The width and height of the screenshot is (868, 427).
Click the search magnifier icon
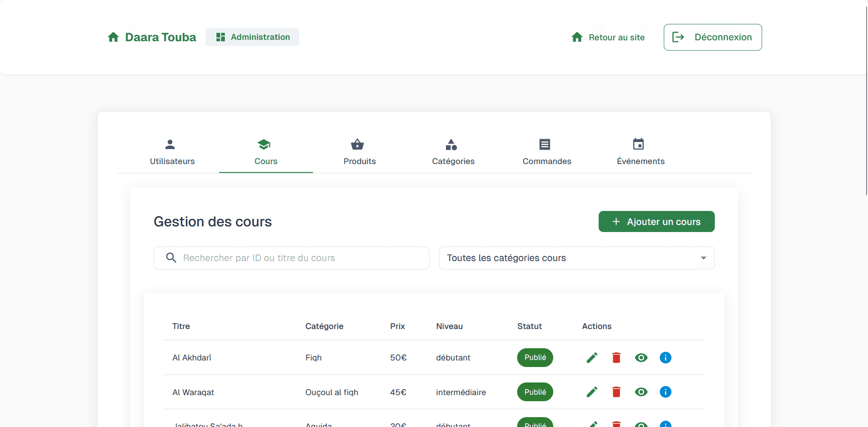point(171,258)
